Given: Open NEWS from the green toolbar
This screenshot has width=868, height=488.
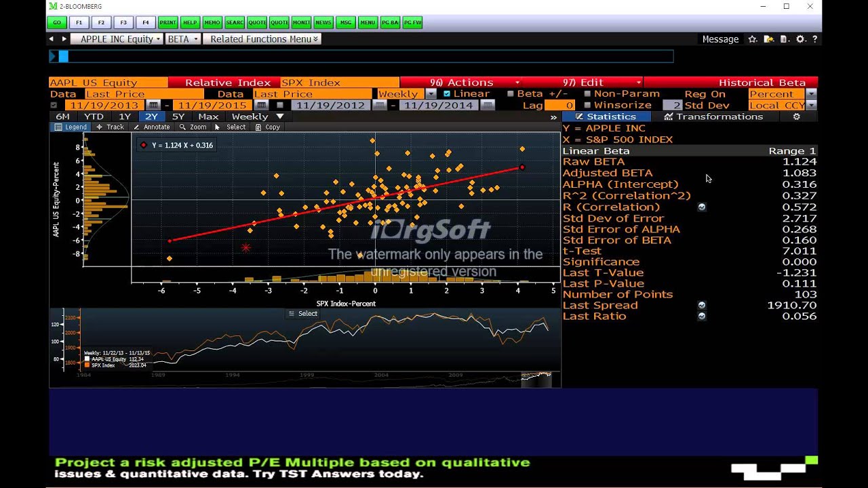Looking at the screenshot, I should click(323, 22).
